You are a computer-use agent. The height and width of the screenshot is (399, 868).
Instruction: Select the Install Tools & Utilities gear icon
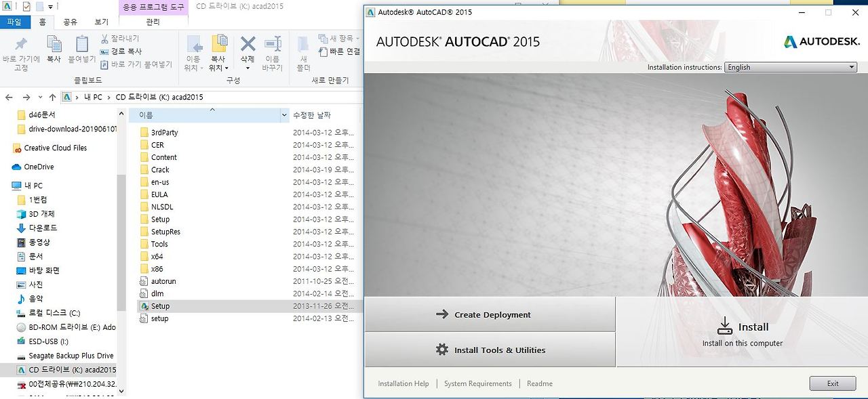coord(441,350)
